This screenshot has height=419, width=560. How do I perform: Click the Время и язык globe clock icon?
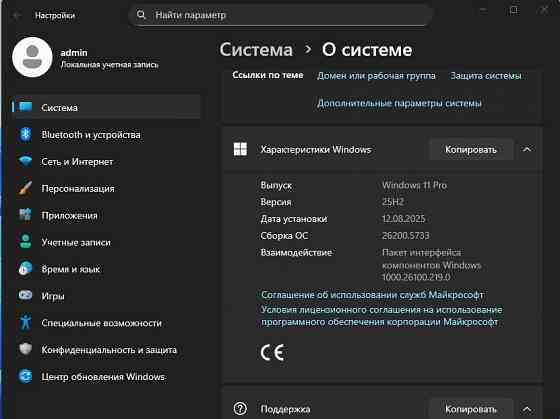(x=25, y=269)
